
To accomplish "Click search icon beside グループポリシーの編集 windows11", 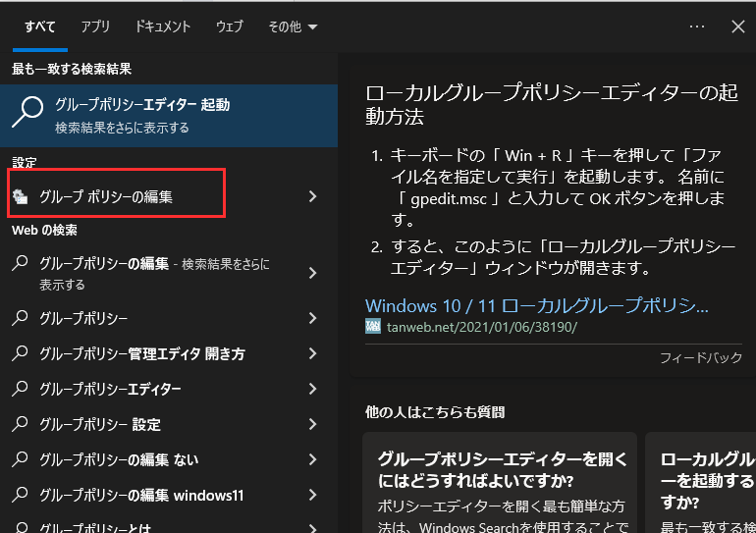I will pyautogui.click(x=20, y=495).
